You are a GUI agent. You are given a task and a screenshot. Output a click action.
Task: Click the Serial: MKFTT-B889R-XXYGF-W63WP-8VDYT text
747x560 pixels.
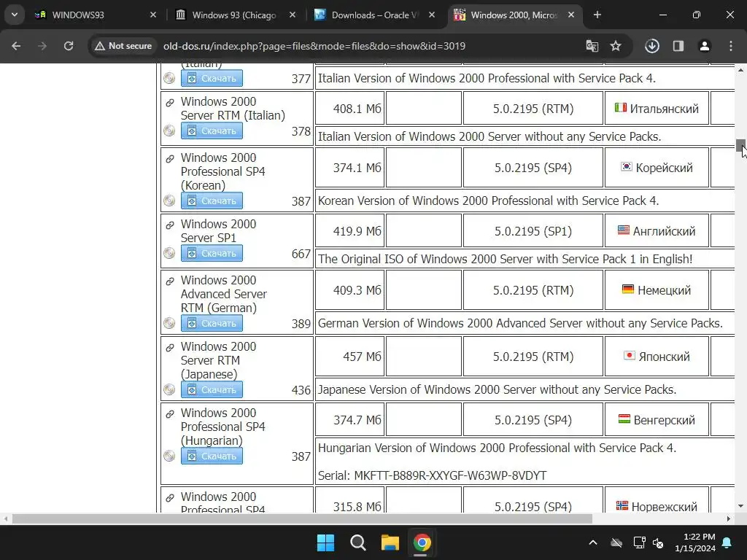point(432,475)
